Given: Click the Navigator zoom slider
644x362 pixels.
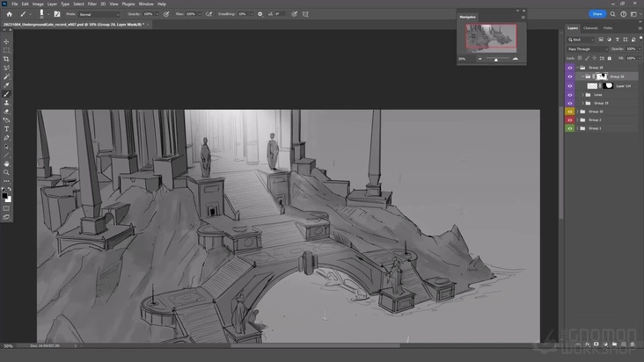Looking at the screenshot, I should (x=495, y=59).
